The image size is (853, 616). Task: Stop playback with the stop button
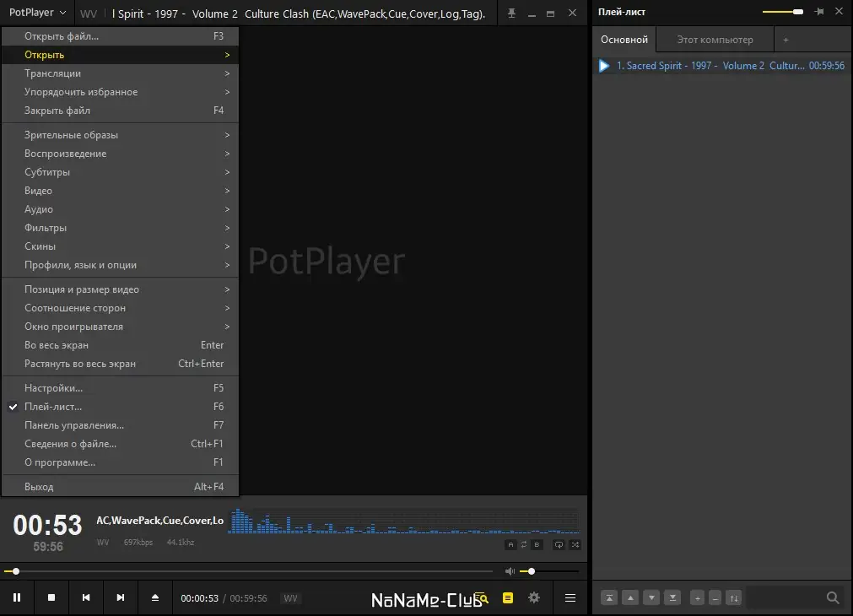(51, 597)
